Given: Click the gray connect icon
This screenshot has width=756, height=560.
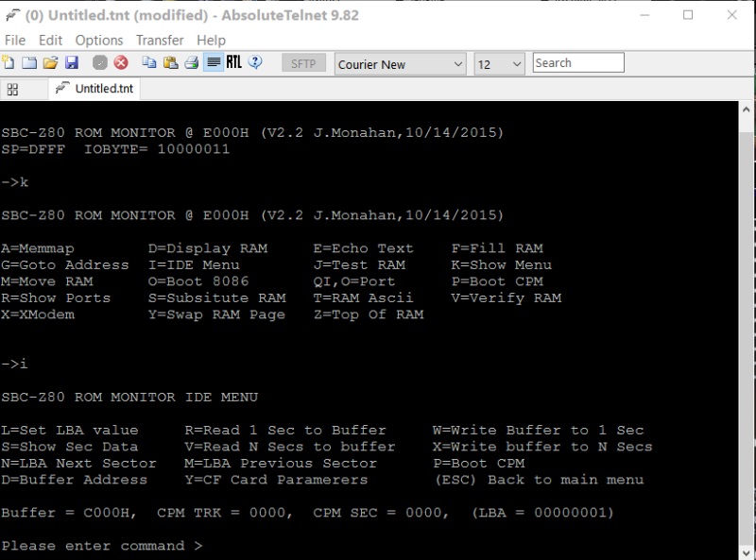Looking at the screenshot, I should tap(100, 62).
